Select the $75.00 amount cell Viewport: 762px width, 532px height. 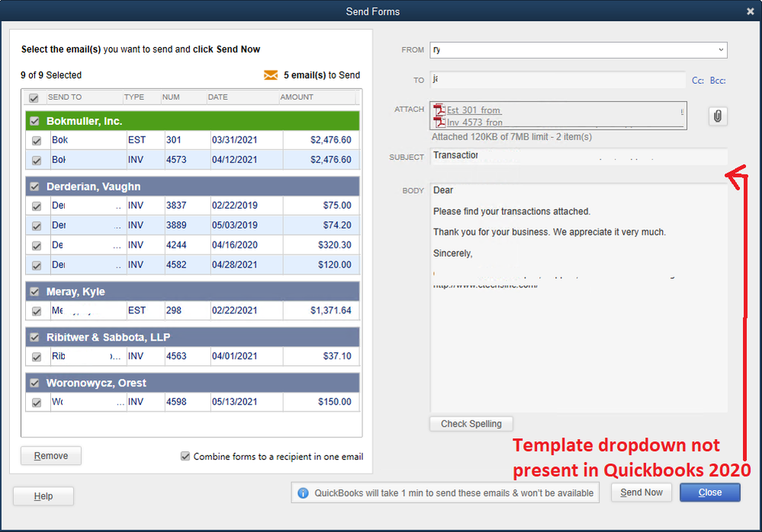[321, 205]
